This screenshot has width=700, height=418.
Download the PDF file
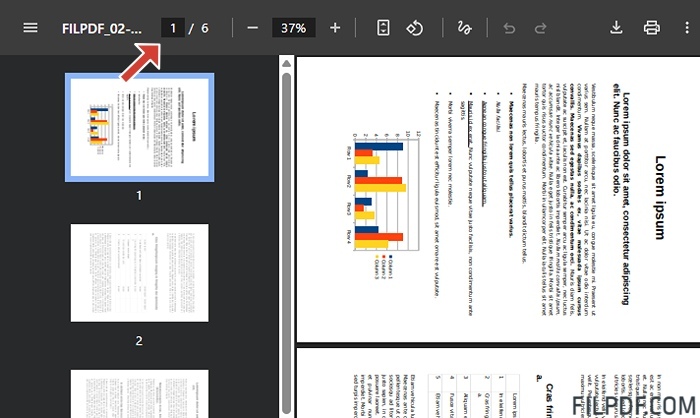pyautogui.click(x=616, y=28)
